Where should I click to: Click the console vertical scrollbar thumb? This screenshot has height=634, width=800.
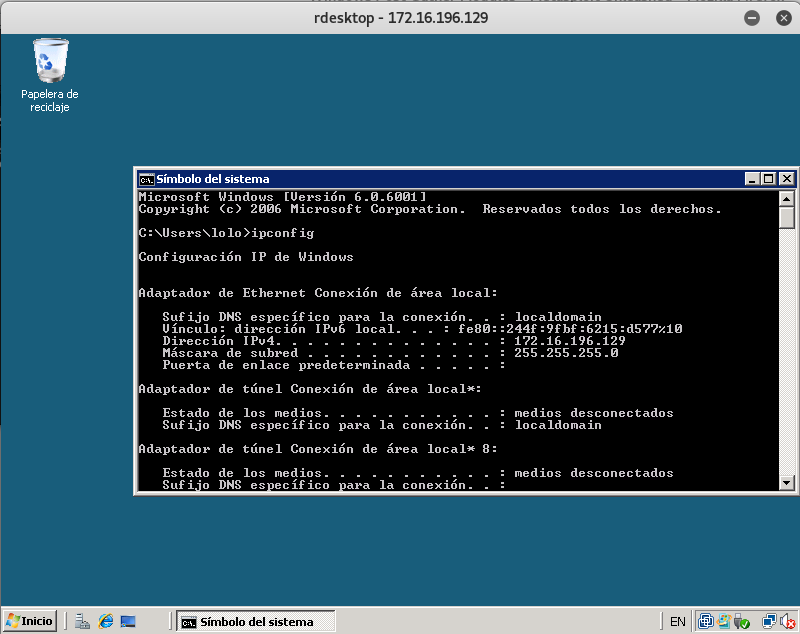tap(786, 218)
